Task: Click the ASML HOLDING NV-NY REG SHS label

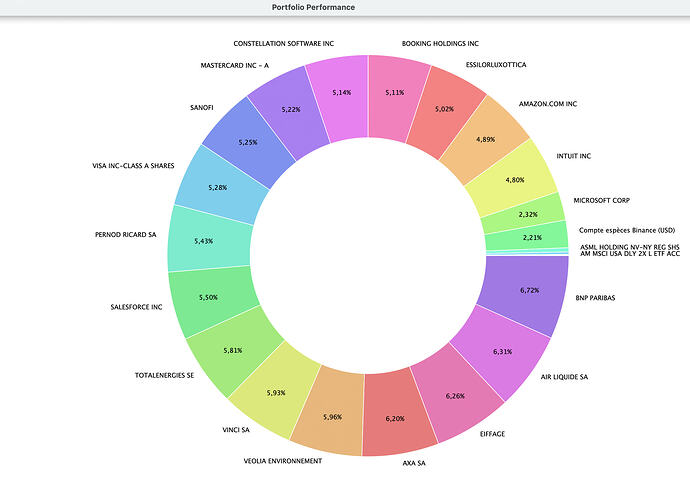Action: [x=630, y=247]
